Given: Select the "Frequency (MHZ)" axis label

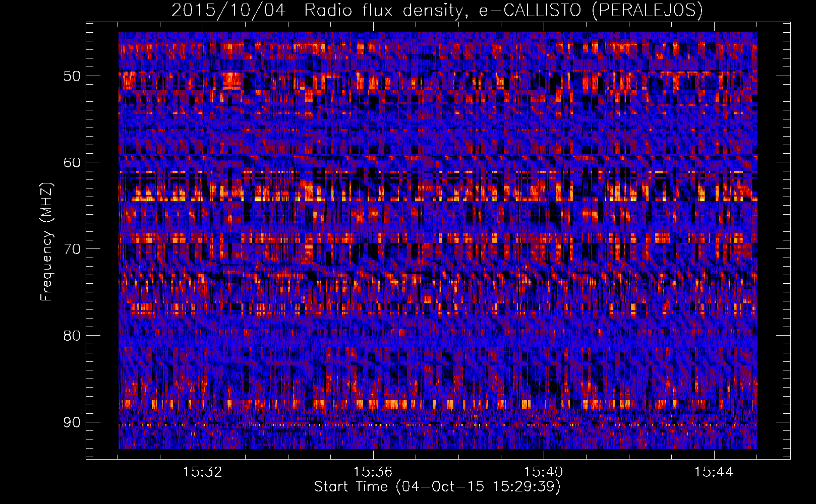Looking at the screenshot, I should point(46,242).
